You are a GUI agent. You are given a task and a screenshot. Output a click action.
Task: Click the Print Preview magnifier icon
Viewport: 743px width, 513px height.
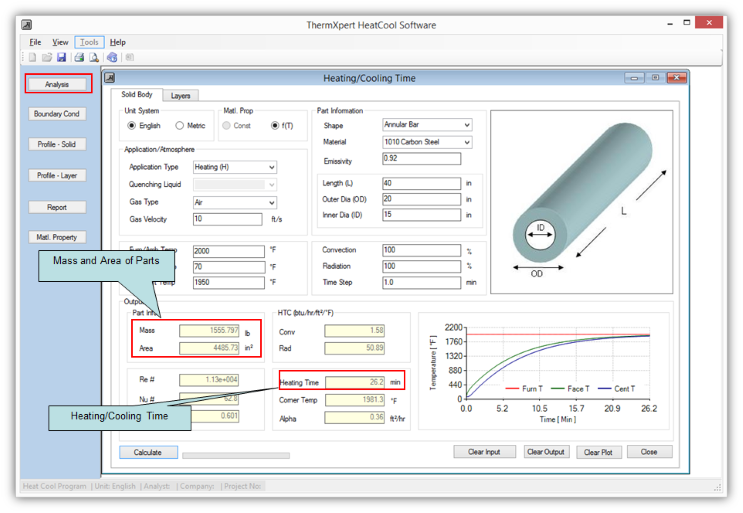click(x=94, y=57)
